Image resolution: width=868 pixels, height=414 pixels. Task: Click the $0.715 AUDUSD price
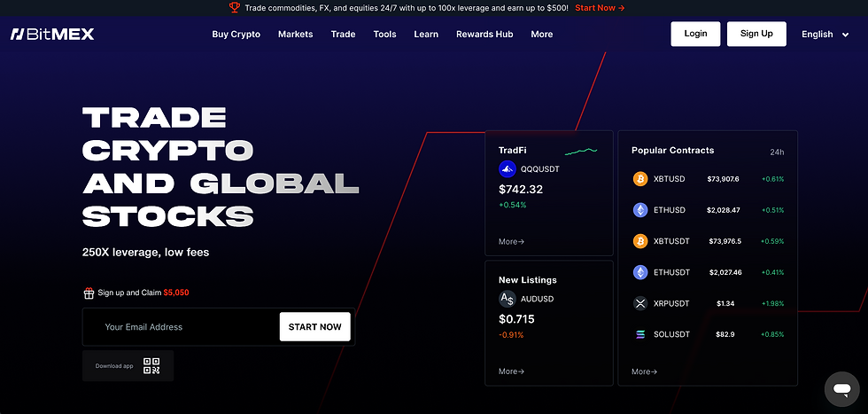(516, 319)
